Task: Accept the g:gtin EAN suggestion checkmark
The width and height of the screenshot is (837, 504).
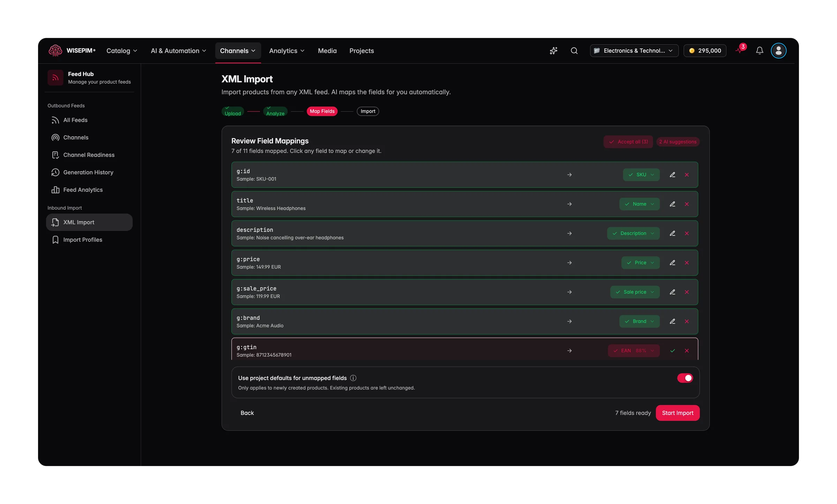Action: tap(672, 351)
